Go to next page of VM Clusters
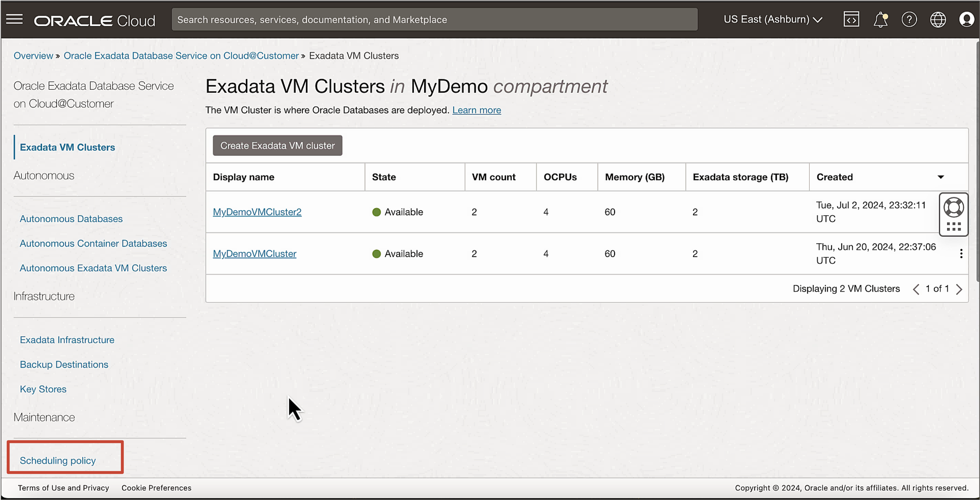Image resolution: width=980 pixels, height=500 pixels. point(959,289)
